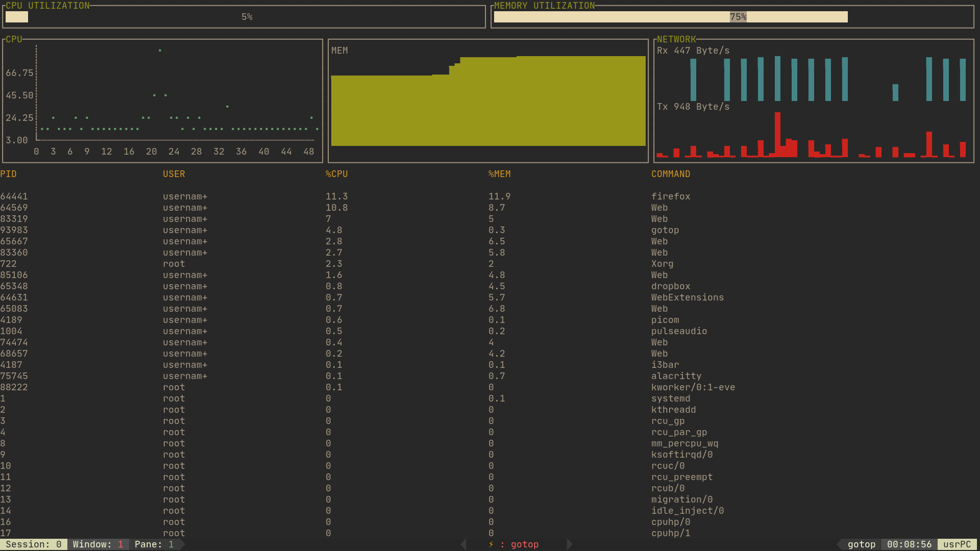Click the usrPC hostname in status bar
The width and height of the screenshot is (980, 551).
pyautogui.click(x=957, y=544)
